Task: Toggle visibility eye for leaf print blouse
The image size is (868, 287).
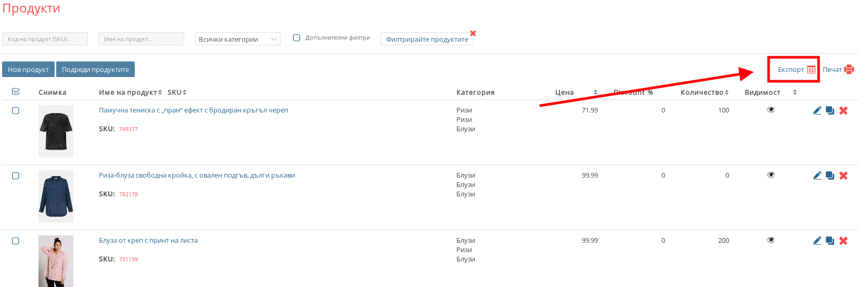Action: pos(771,240)
